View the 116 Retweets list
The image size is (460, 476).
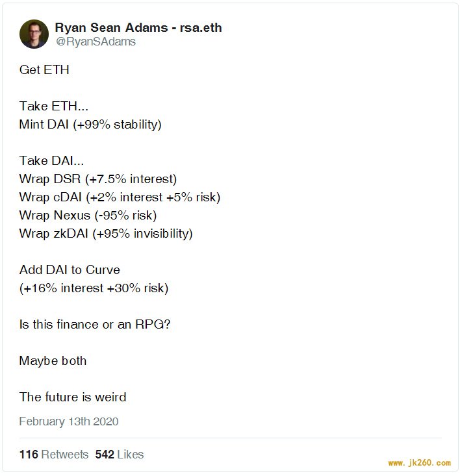pos(54,455)
